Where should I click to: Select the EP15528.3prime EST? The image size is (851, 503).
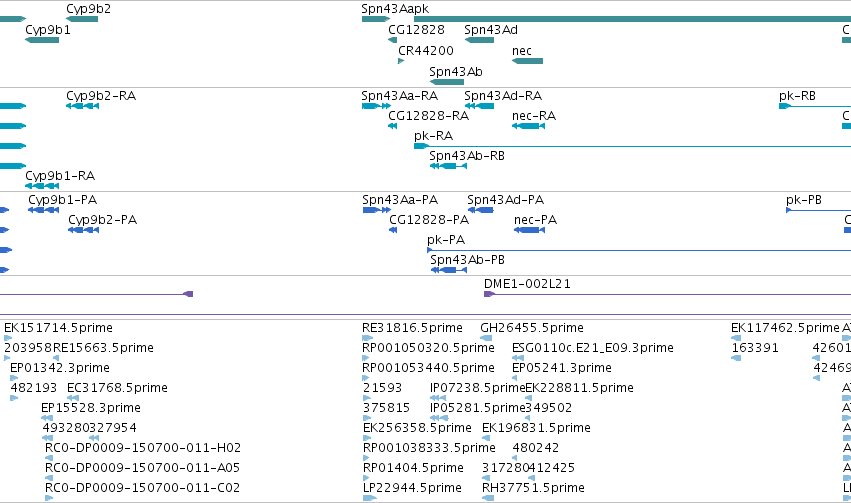click(x=47, y=418)
